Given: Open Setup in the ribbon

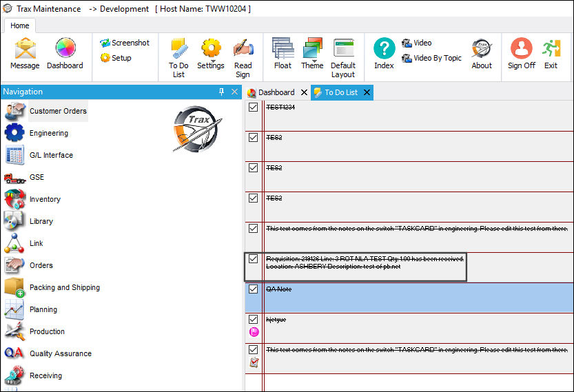Looking at the screenshot, I should [x=116, y=58].
